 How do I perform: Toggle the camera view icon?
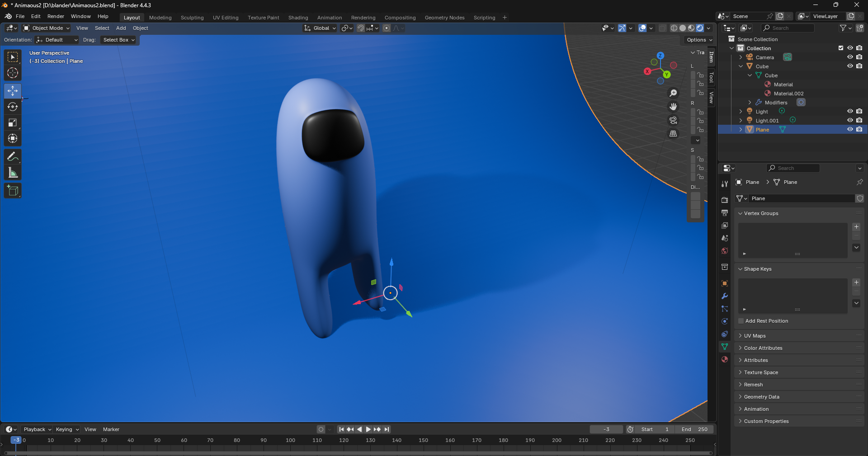click(673, 120)
